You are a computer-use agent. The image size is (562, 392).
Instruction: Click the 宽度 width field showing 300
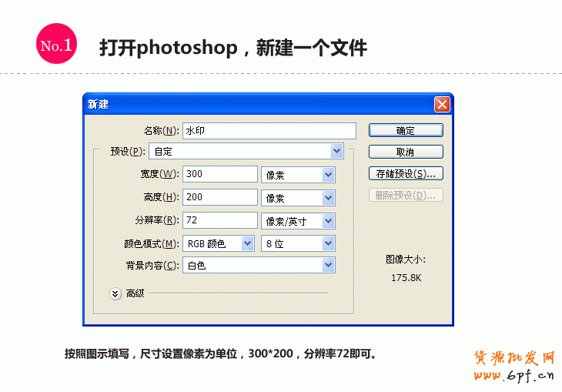click(x=219, y=174)
